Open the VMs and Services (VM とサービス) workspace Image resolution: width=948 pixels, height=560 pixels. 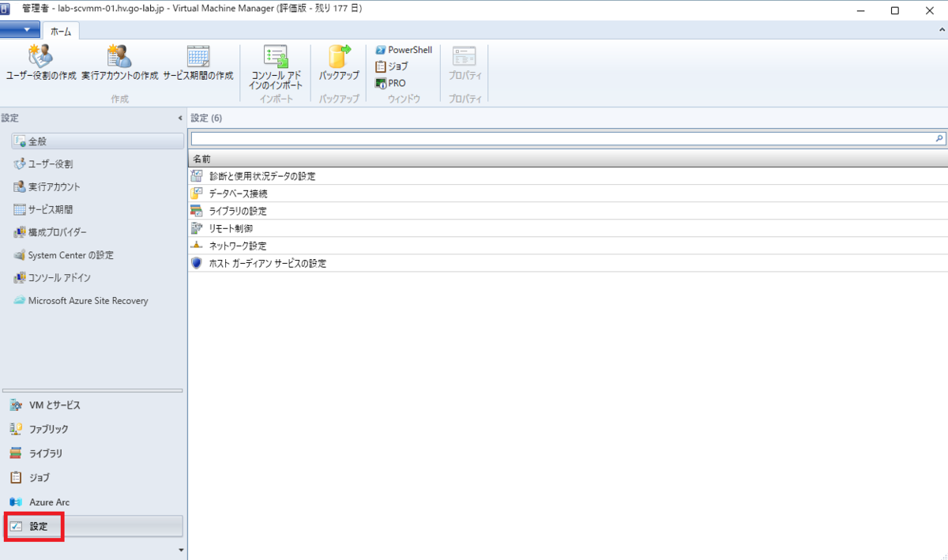pos(93,405)
